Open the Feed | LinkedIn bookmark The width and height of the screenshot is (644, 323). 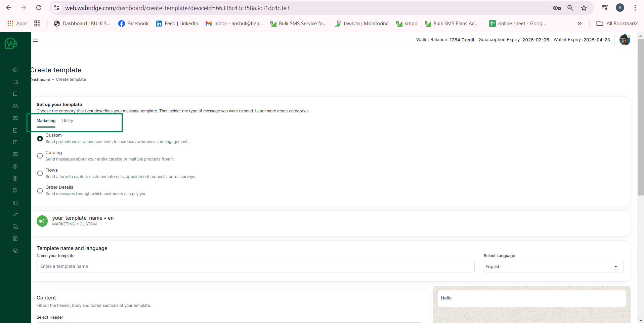(x=177, y=23)
